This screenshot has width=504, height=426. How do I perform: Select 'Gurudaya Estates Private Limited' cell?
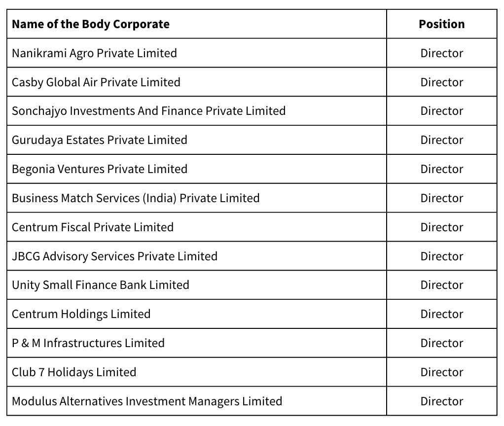(x=100, y=140)
